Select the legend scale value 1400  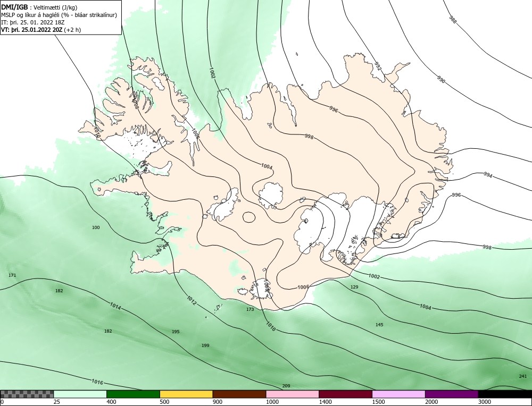[326, 402]
